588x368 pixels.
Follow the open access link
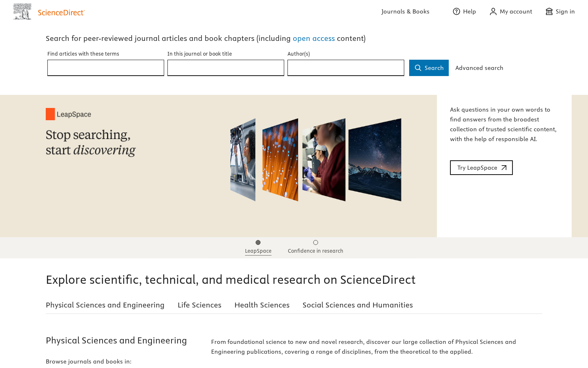click(314, 38)
